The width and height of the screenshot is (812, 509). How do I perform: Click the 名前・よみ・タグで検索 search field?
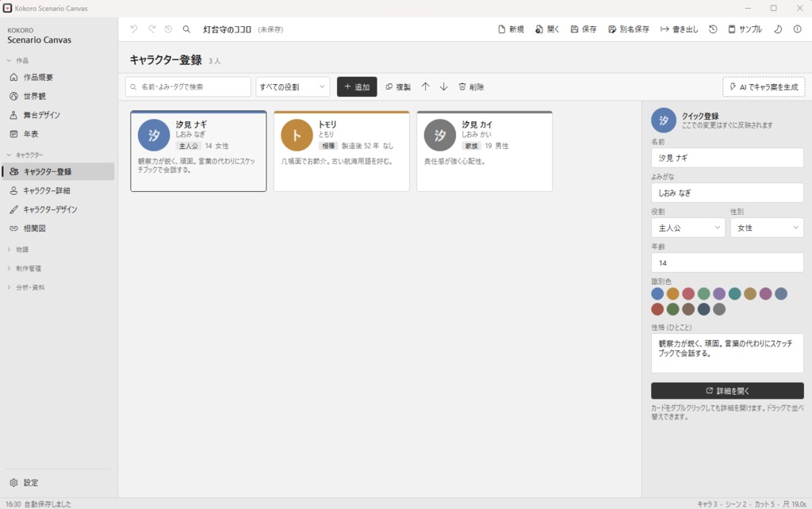pyautogui.click(x=188, y=87)
